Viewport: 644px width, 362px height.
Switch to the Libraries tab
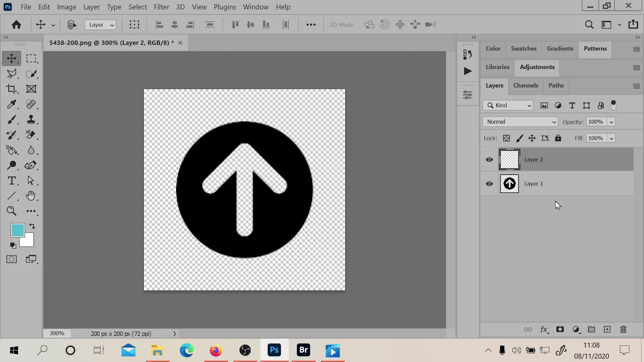click(498, 67)
